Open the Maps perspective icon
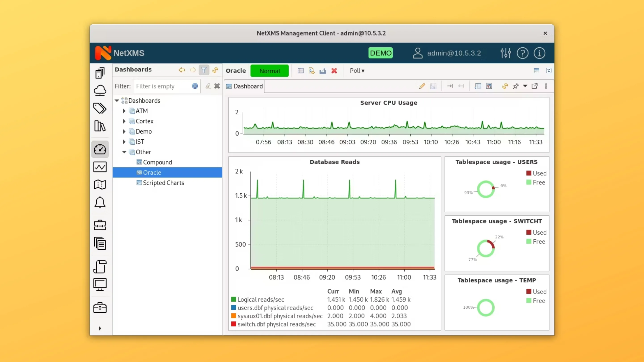Screen dimensions: 644x362 100,185
